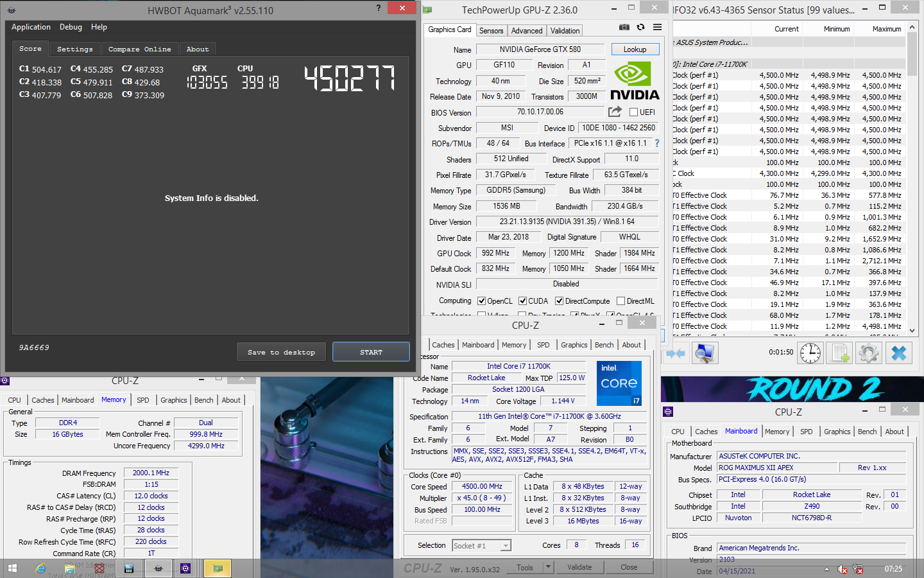Click the HWiNFO add logging sheet icon
The height and width of the screenshot is (578, 924).
tap(839, 353)
